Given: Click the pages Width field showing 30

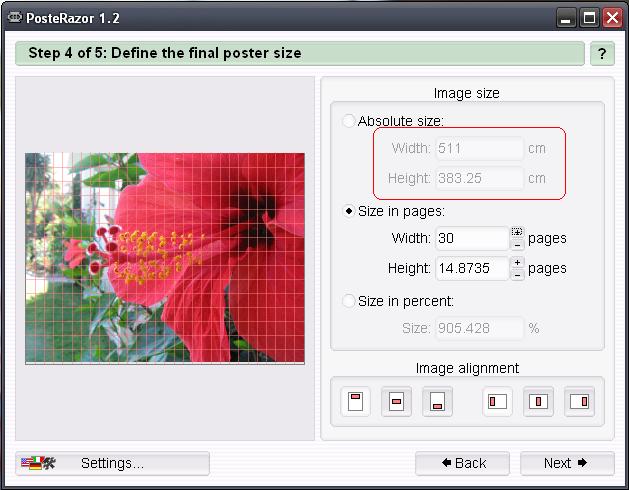Looking at the screenshot, I should tap(472, 238).
